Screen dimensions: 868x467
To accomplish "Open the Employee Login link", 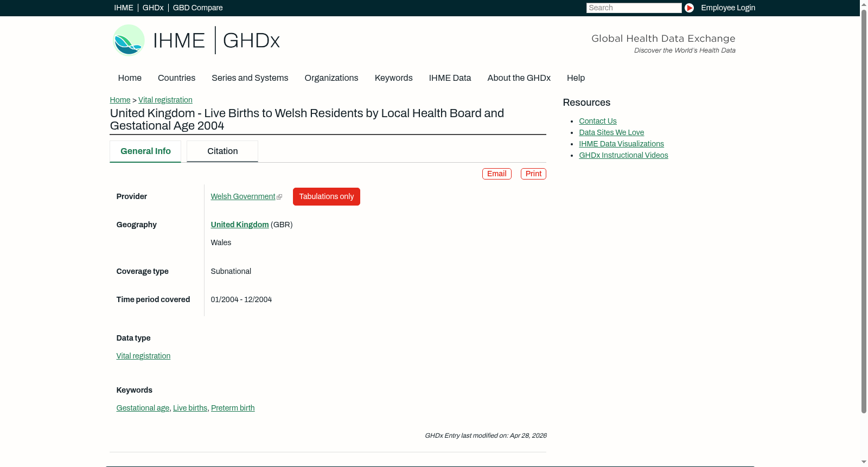I will (728, 8).
